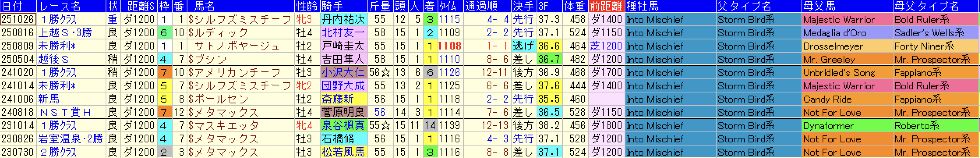Screen dimensions: 980x158
Task: Select the 母父馬 column header
Action: [x=847, y=6]
